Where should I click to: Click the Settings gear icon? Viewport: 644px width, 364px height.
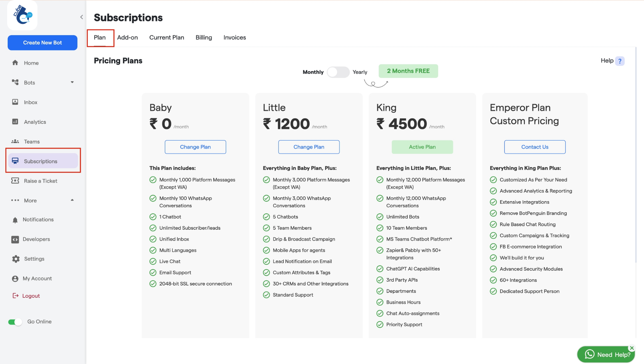click(16, 259)
